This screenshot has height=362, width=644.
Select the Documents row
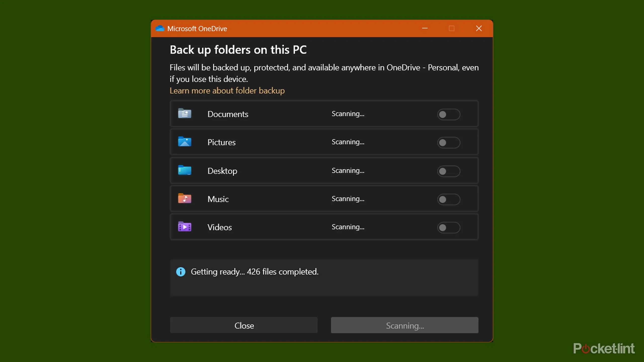pos(277,114)
